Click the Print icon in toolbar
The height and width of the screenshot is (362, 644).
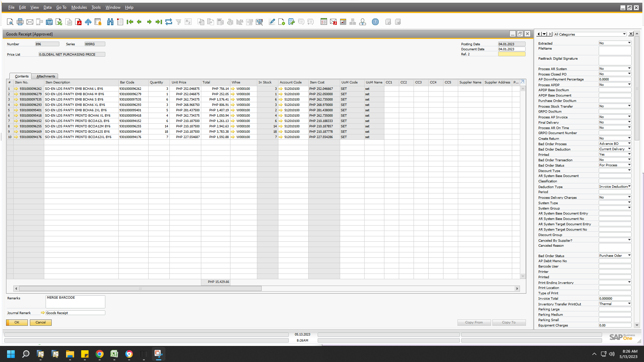[x=20, y=22]
